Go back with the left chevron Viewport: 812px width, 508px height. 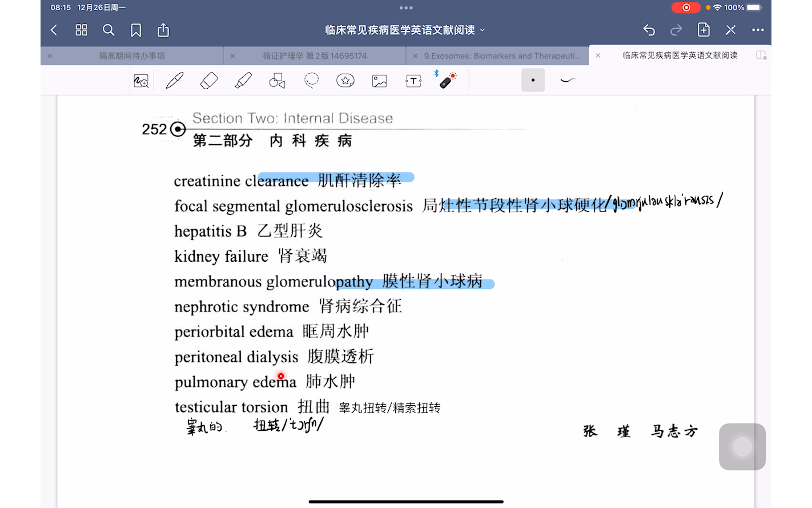54,30
